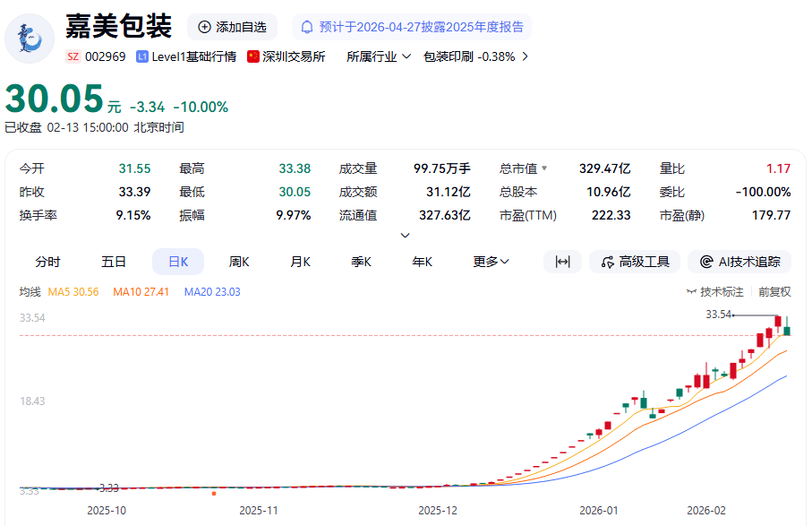Open the 总市值 dropdown arrow

tap(543, 168)
